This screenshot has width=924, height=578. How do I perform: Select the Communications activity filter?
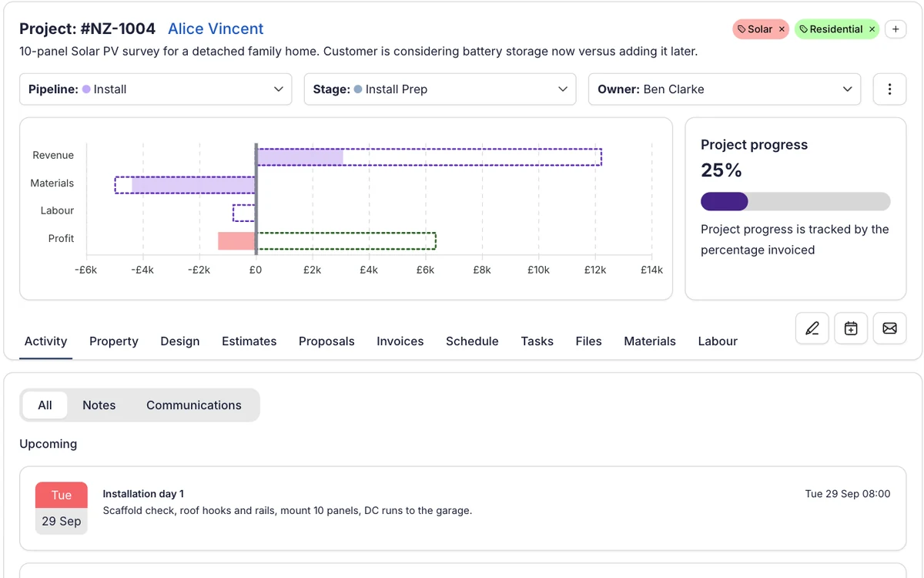tap(194, 405)
